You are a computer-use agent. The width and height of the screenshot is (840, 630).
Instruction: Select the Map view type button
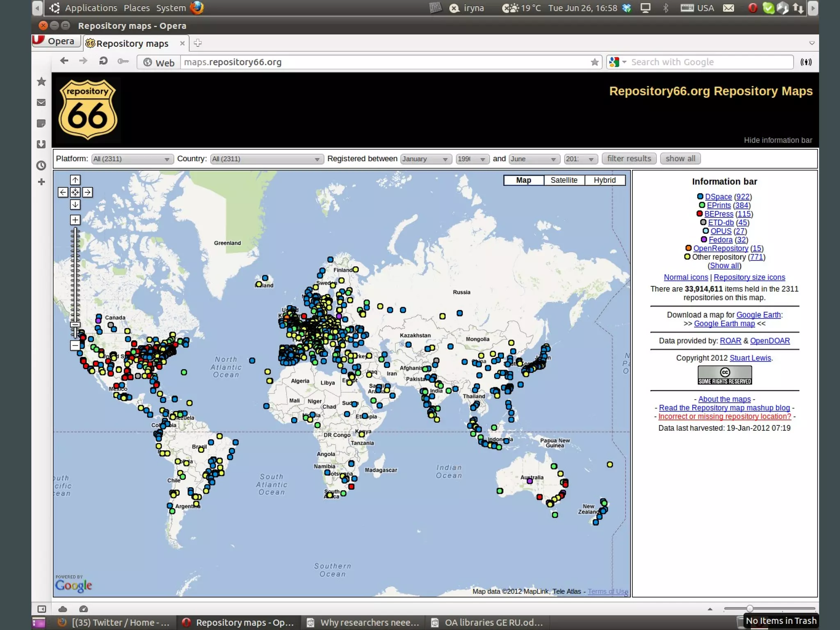coord(523,180)
